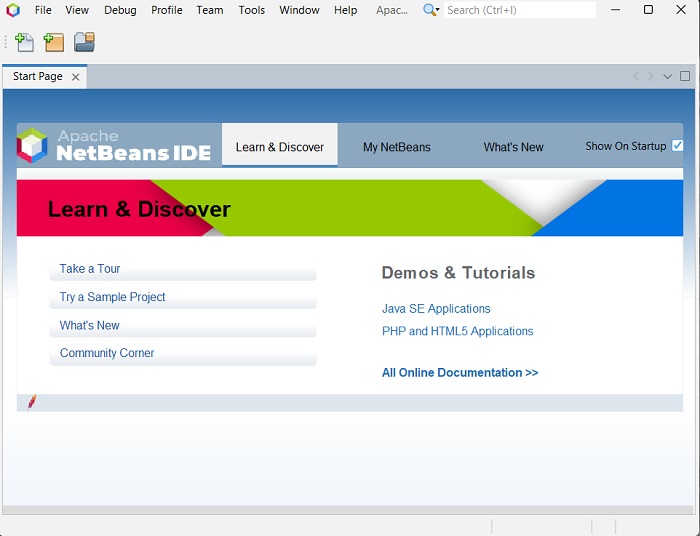Click the Learn & Discover banner heading
Viewport: 700px width, 536px height.
(x=139, y=209)
